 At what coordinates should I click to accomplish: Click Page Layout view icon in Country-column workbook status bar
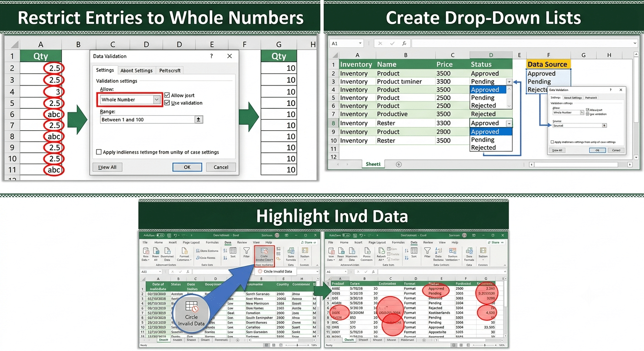tap(274, 345)
